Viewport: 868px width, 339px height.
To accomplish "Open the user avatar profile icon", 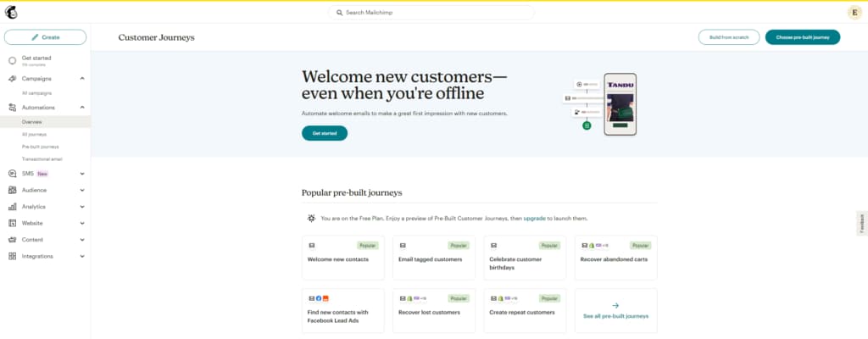I will (x=854, y=12).
